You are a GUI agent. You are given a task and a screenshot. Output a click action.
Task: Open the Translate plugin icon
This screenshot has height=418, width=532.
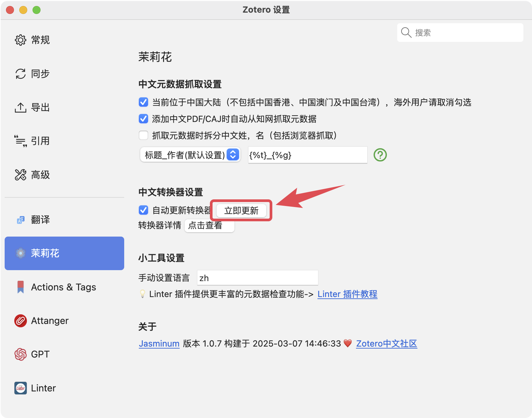(x=20, y=220)
